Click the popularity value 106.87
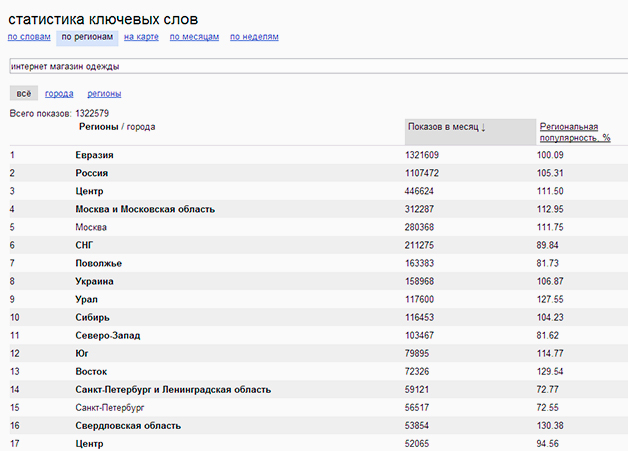628x451 pixels. click(x=550, y=281)
